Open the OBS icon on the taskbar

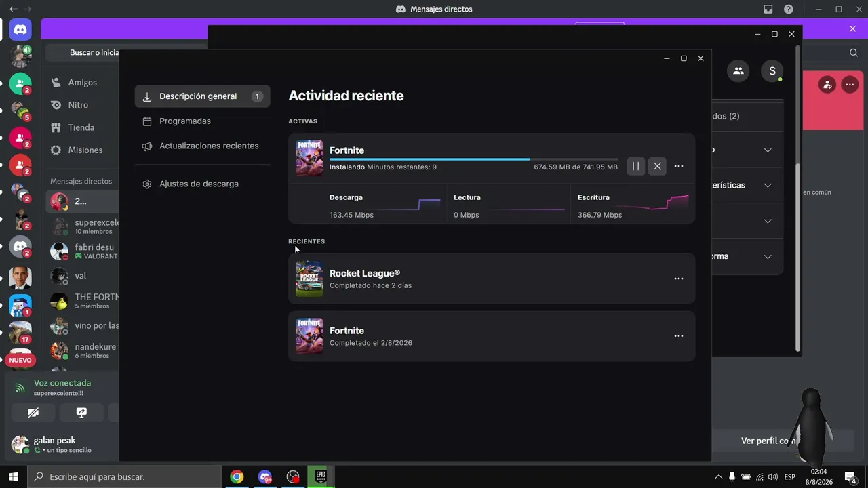293,476
